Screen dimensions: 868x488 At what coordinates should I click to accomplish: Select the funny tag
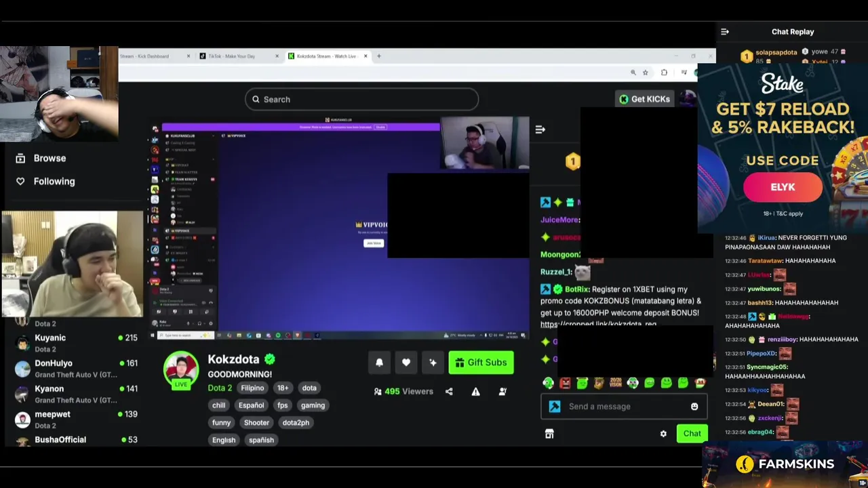[222, 422]
